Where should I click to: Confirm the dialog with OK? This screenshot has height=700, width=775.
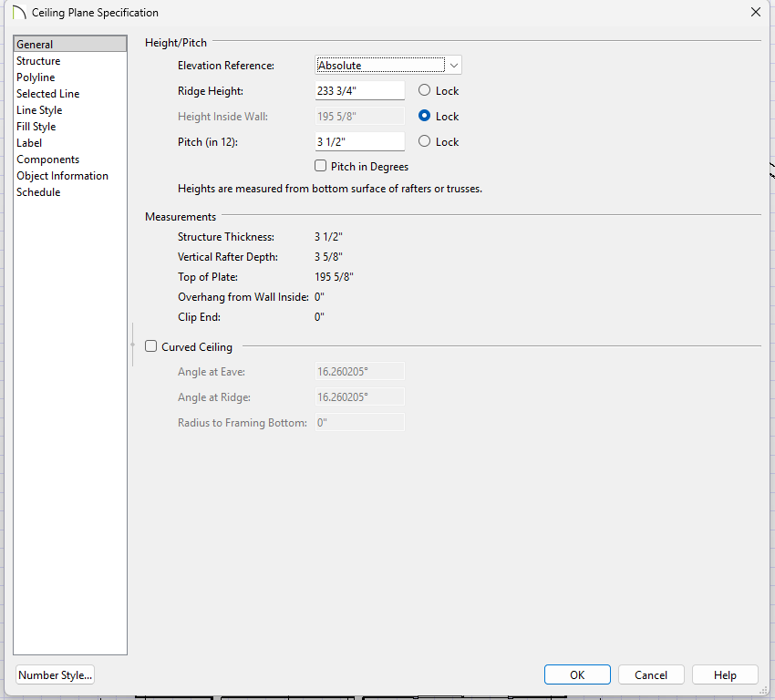coord(577,674)
